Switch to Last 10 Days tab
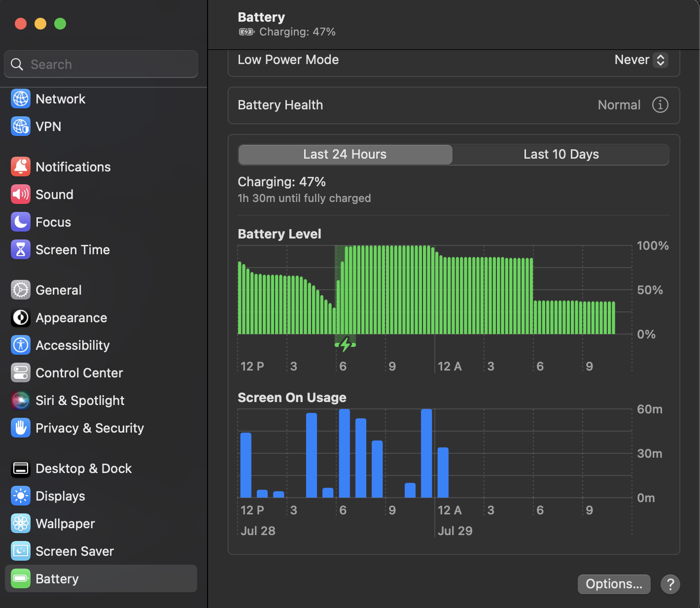The width and height of the screenshot is (700, 608). coord(561,155)
